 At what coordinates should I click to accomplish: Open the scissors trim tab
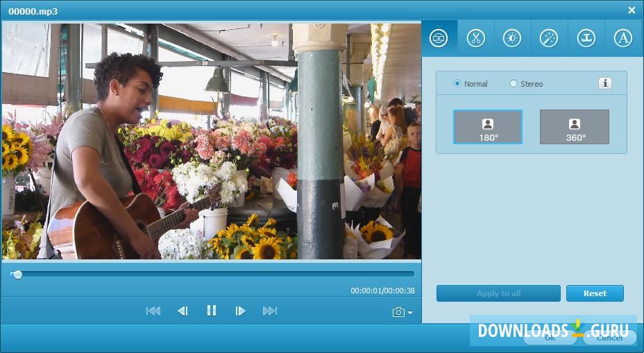[475, 39]
